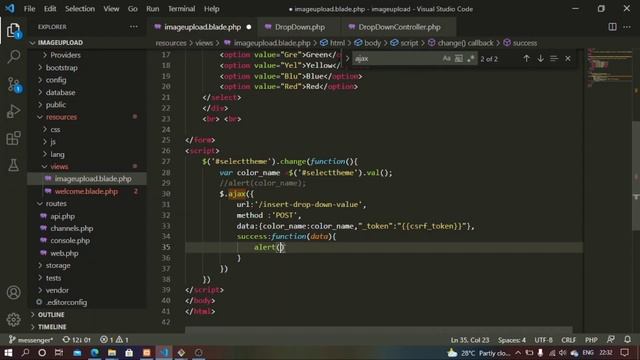Open the Help menu
Screen dimensions: 640x360
point(211,9)
